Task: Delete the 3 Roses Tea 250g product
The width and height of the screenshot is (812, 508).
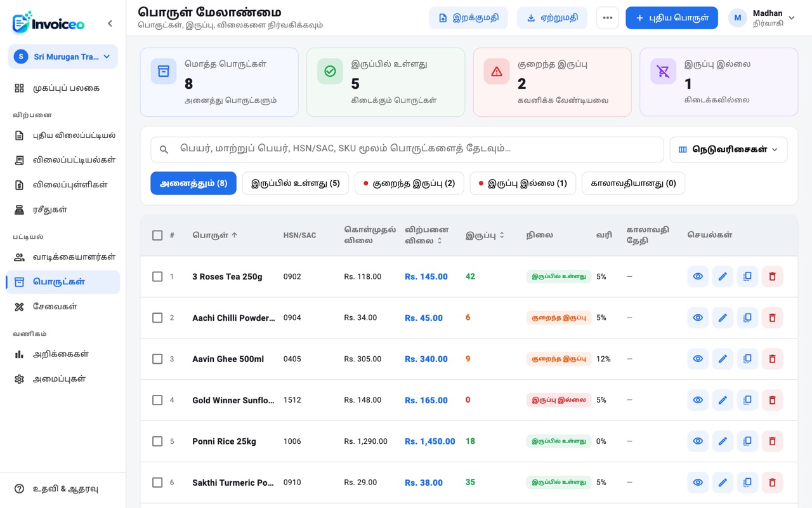Action: (x=772, y=276)
